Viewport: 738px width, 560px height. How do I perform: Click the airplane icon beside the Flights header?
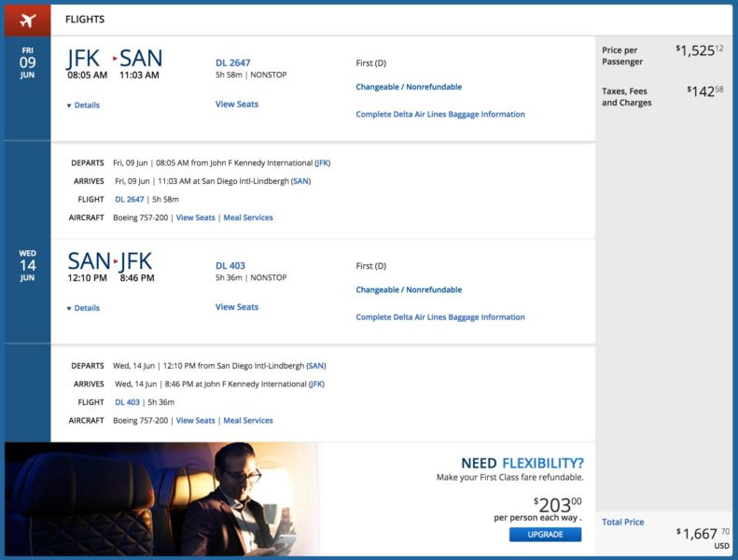(x=27, y=20)
